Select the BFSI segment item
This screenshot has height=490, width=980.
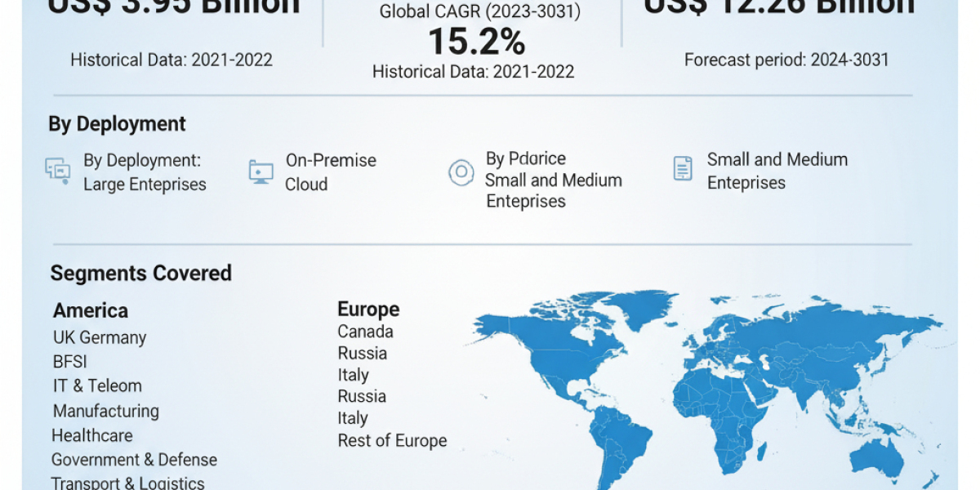(x=71, y=361)
